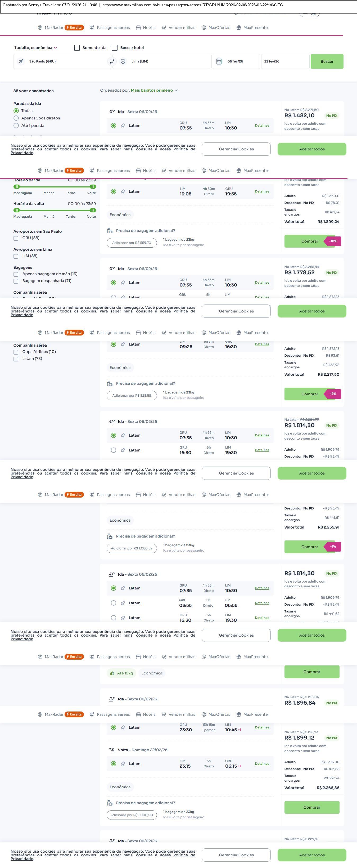Select the Apenas voos diretos radio option
This screenshot has height=868, width=357.
[16, 118]
